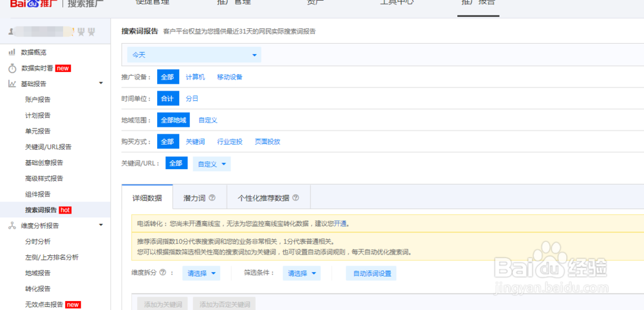
Task: Collapse the 维度分析报告 section arrow
Action: (101, 225)
